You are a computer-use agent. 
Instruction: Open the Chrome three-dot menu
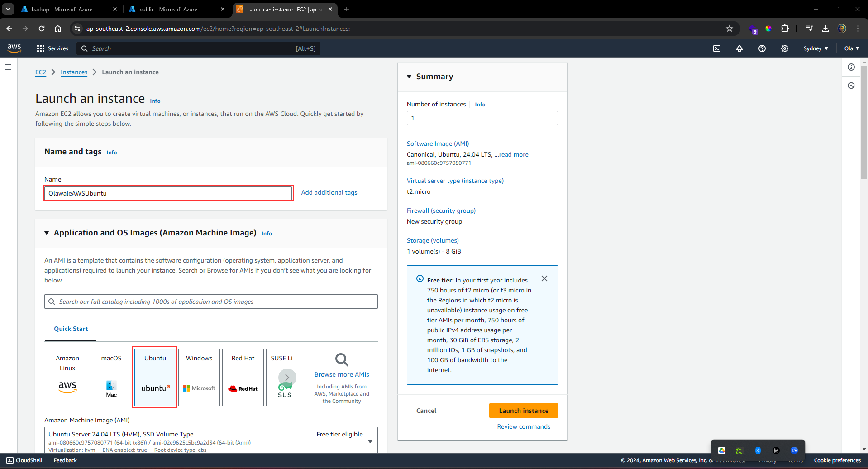pyautogui.click(x=858, y=29)
